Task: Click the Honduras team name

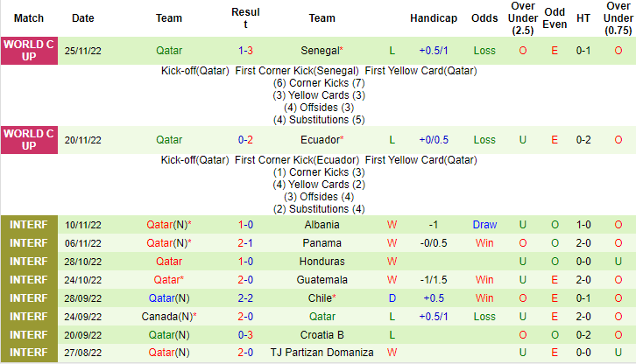Action: 322,262
